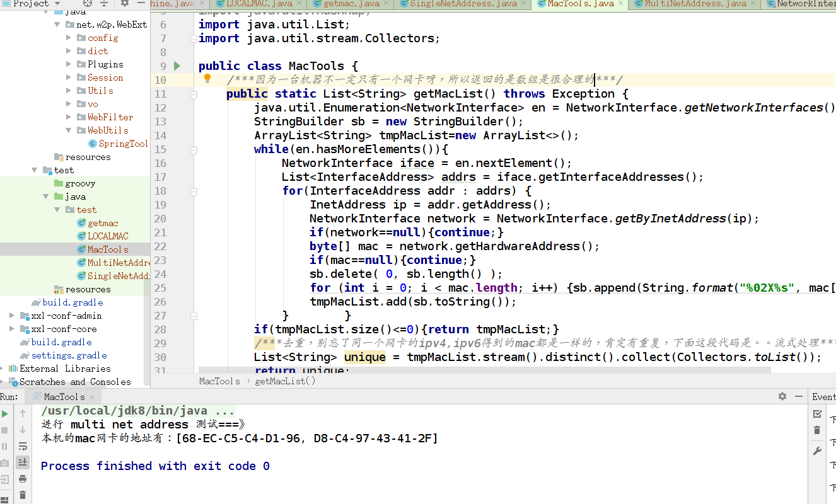Expand the WebFilter folder
This screenshot has width=836, height=504.
point(69,117)
